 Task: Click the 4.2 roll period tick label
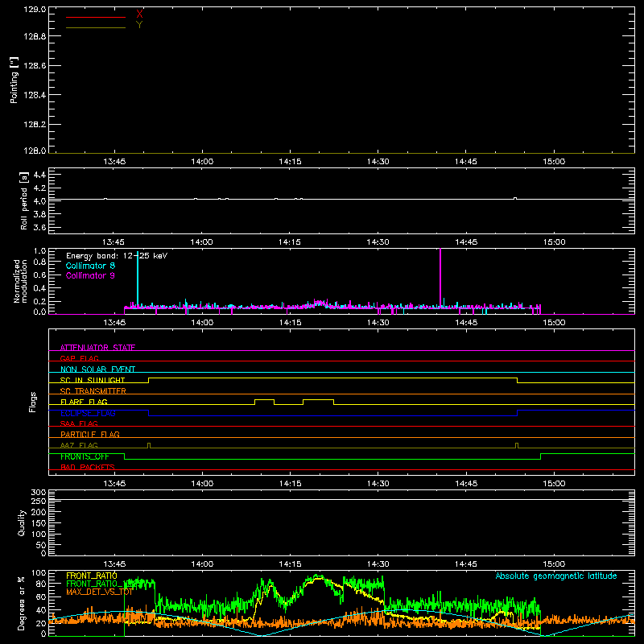39,188
